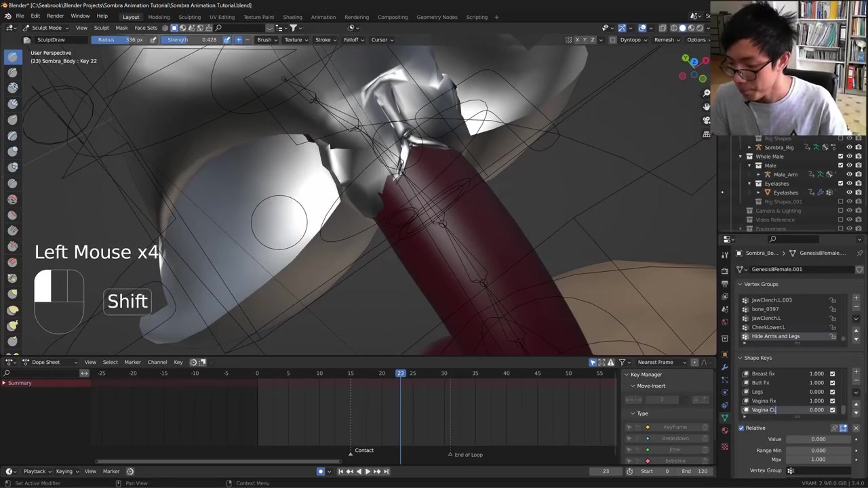This screenshot has height=488, width=868.
Task: Click the remove vertex group minus button
Action: pyautogui.click(x=856, y=308)
